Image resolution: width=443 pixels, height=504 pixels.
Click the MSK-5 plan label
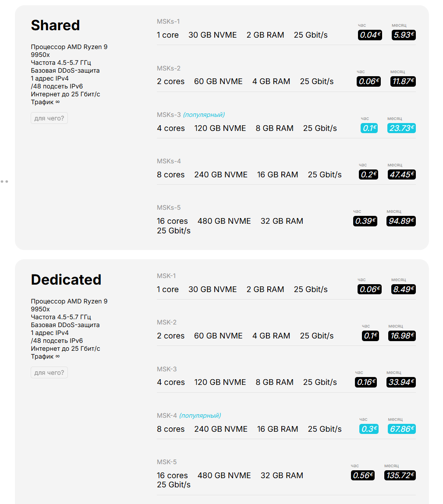[x=167, y=462]
